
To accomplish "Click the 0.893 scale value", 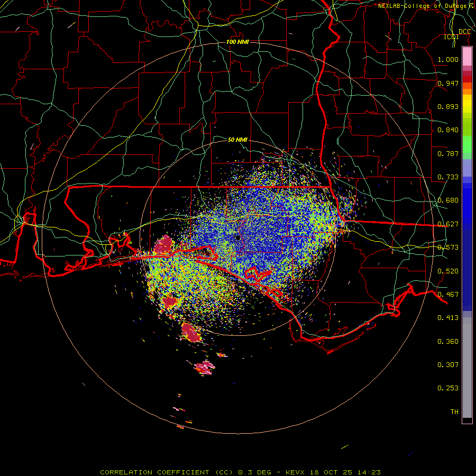I will [448, 106].
